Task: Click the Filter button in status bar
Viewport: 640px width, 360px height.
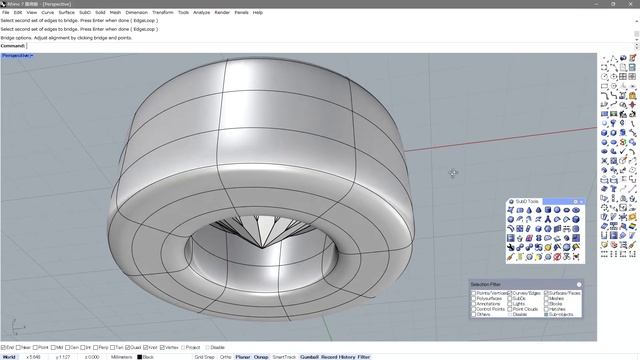Action: tap(364, 357)
